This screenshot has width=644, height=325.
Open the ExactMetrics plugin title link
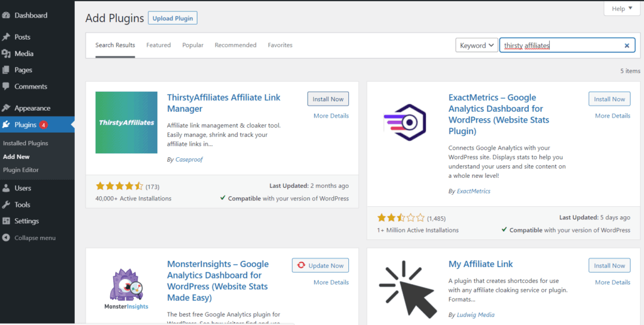click(x=499, y=114)
